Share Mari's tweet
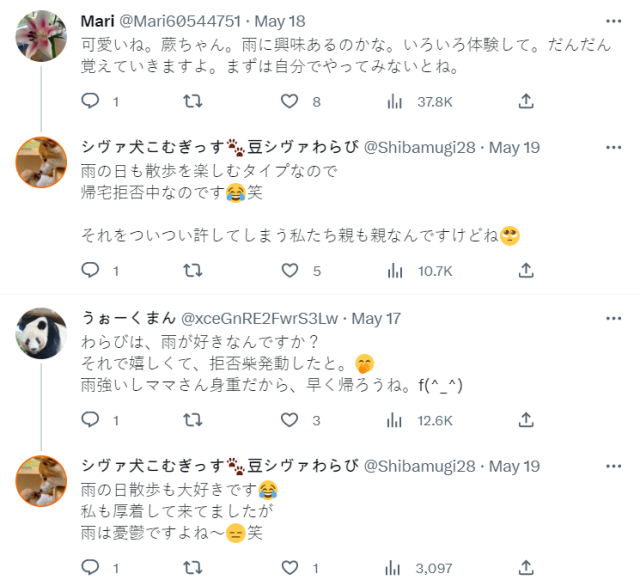The image size is (640, 586). click(x=526, y=101)
